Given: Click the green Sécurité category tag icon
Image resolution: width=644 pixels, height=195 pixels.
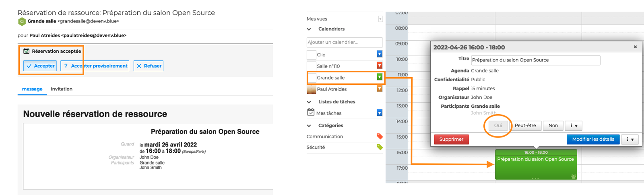Looking at the screenshot, I should (379, 147).
